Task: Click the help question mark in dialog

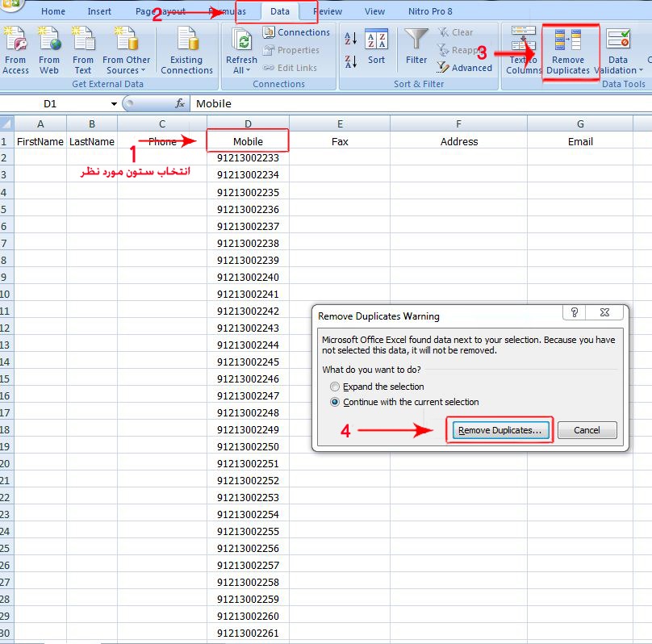Action: coord(575,312)
